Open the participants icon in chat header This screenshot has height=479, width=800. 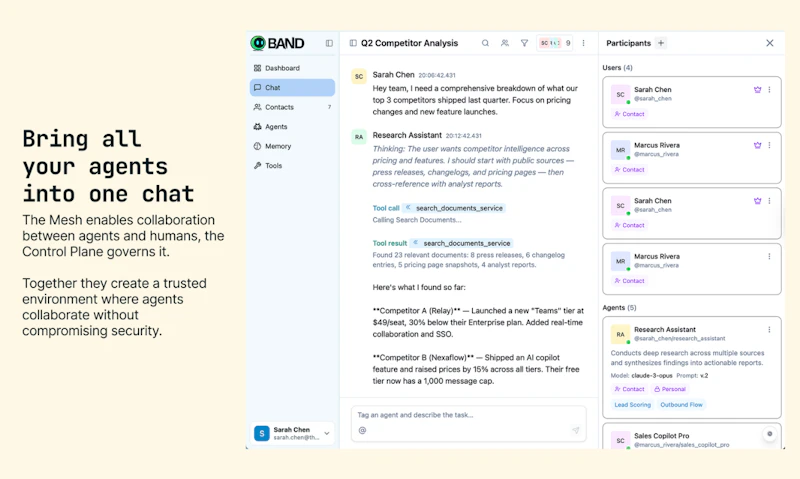click(x=505, y=43)
